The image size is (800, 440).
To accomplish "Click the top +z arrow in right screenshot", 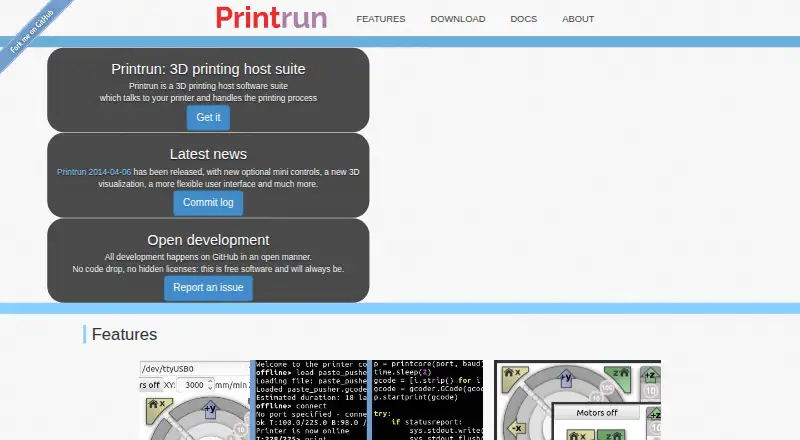I will pyautogui.click(x=651, y=376).
